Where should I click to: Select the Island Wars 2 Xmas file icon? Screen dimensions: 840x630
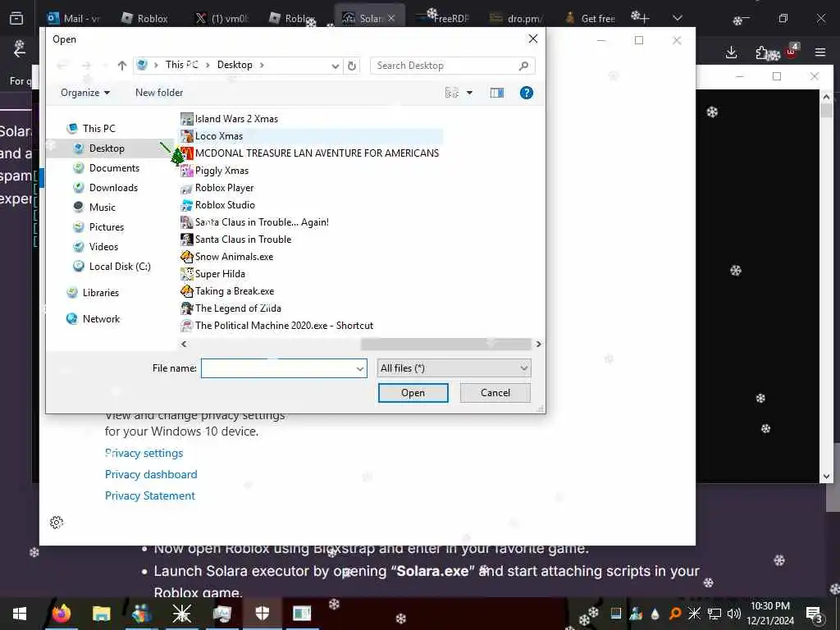[186, 119]
